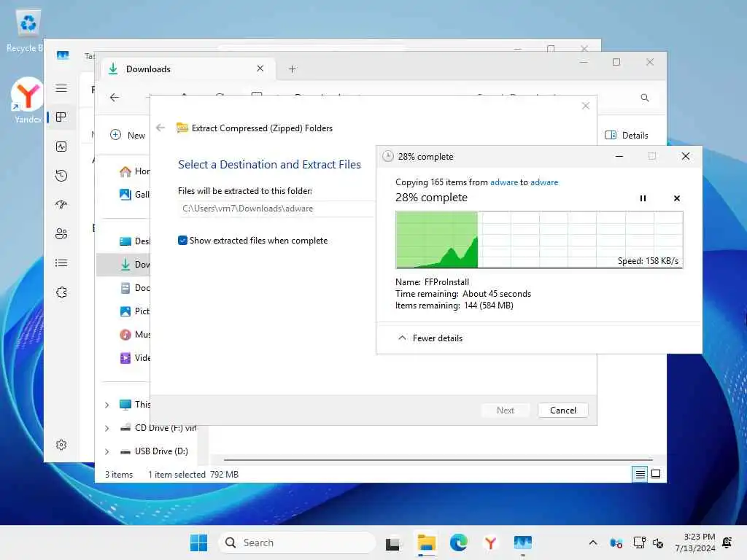This screenshot has height=560, width=747.
Task: Open the destination adware link
Action: point(544,182)
